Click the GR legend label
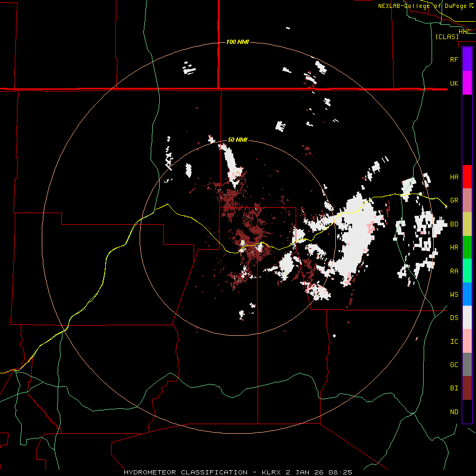Screen dimensions: 476x476 coord(454,200)
